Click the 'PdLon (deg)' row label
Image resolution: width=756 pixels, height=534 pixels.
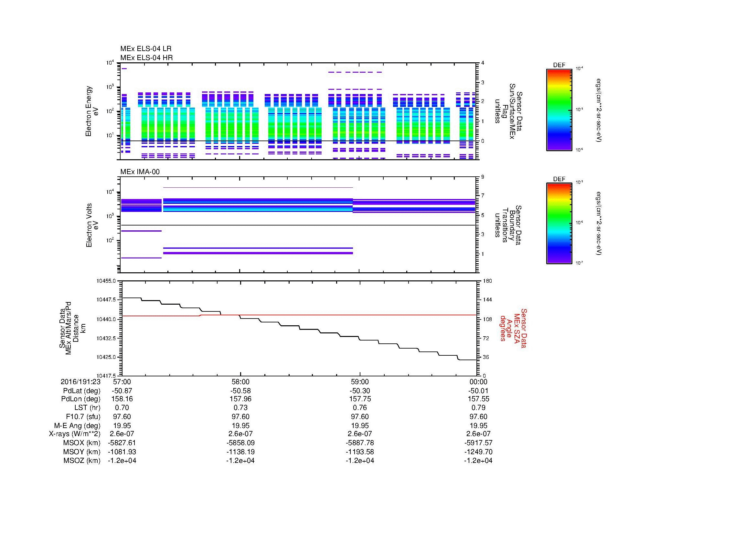(x=81, y=399)
